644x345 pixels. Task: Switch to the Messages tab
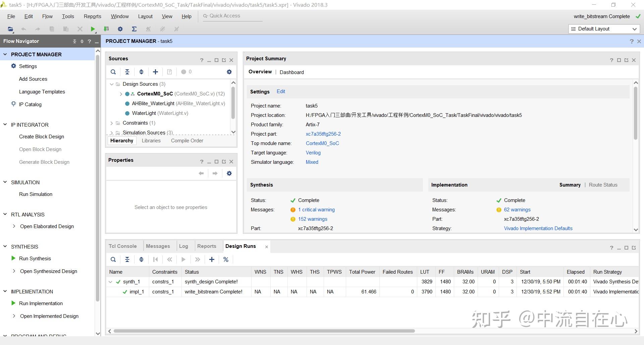tap(158, 246)
